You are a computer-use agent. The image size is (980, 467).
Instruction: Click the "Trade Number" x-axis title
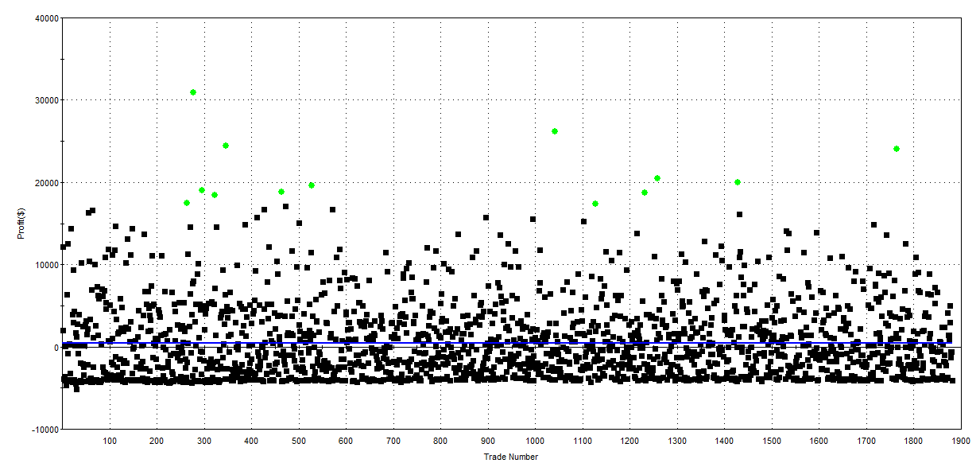point(511,457)
